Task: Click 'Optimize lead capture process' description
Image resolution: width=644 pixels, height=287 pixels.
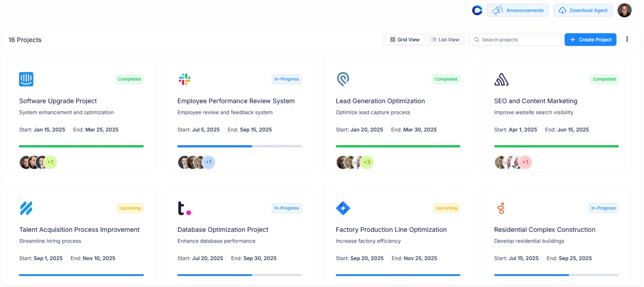Action: [x=373, y=113]
